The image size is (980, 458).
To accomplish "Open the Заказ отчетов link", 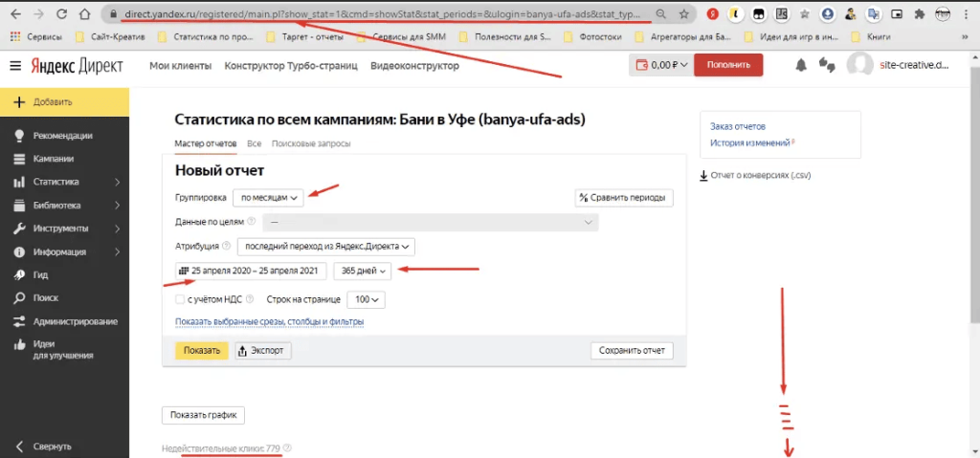I will (738, 126).
